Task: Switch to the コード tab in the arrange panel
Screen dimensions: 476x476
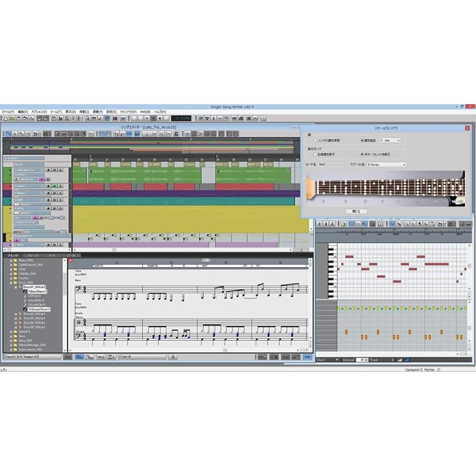Action: 50,255
